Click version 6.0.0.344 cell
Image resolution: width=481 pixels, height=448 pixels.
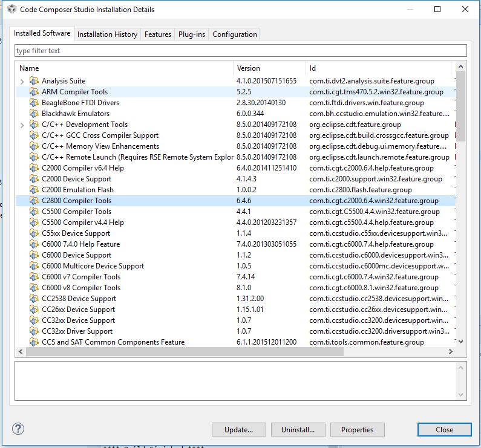[x=250, y=114]
